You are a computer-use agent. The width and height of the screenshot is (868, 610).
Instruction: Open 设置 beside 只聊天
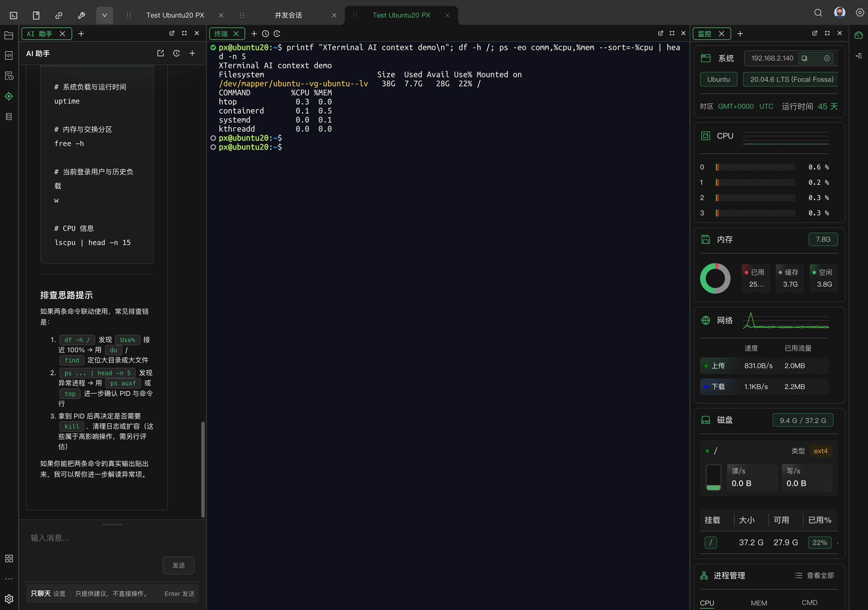click(59, 594)
